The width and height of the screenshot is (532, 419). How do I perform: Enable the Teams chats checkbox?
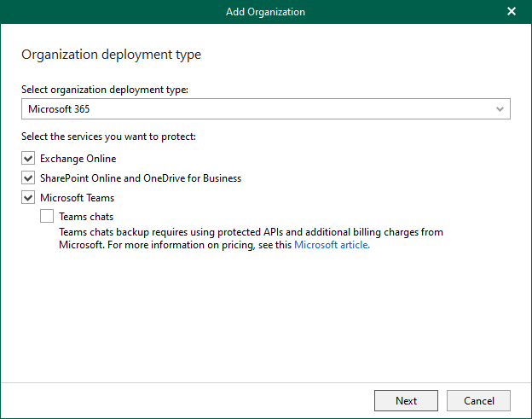click(47, 217)
